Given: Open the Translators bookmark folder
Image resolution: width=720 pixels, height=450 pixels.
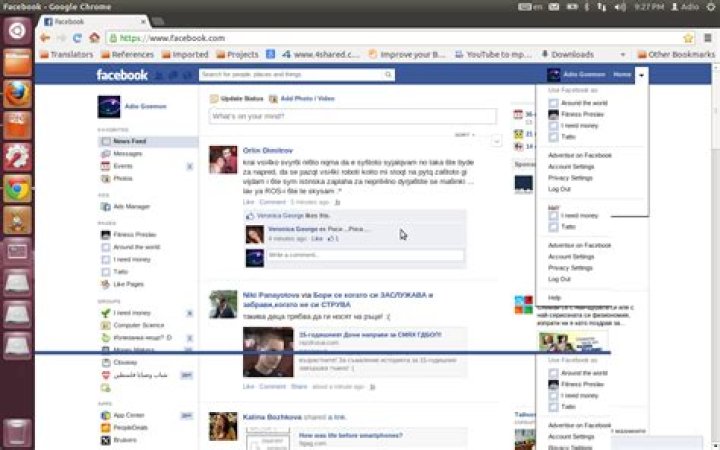Looking at the screenshot, I should tap(67, 54).
